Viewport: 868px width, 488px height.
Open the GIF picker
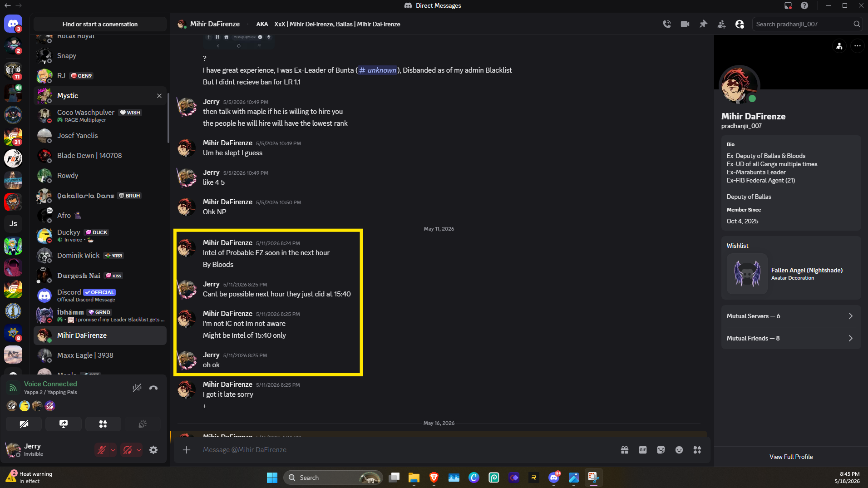[643, 450]
